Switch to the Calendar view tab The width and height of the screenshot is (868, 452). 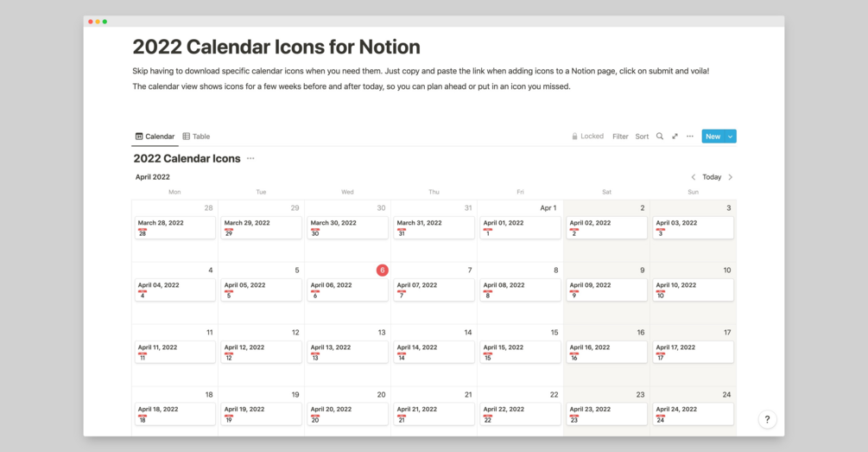[x=155, y=137]
